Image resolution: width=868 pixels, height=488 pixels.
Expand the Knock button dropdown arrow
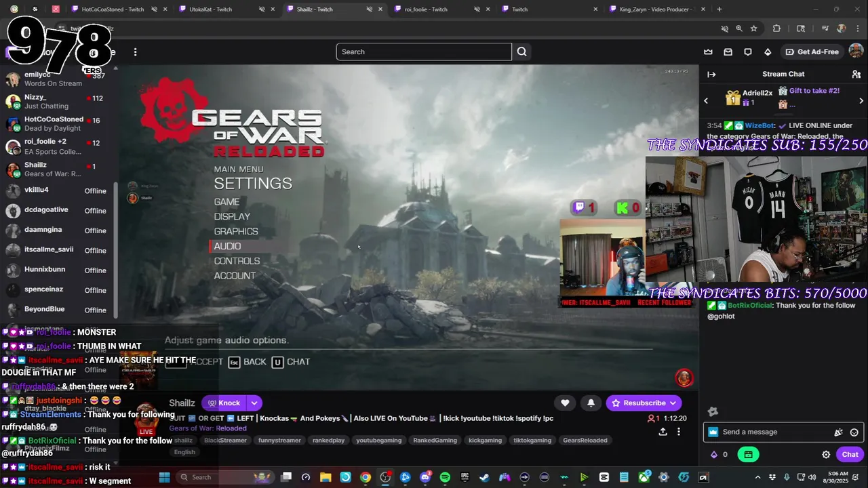(254, 403)
